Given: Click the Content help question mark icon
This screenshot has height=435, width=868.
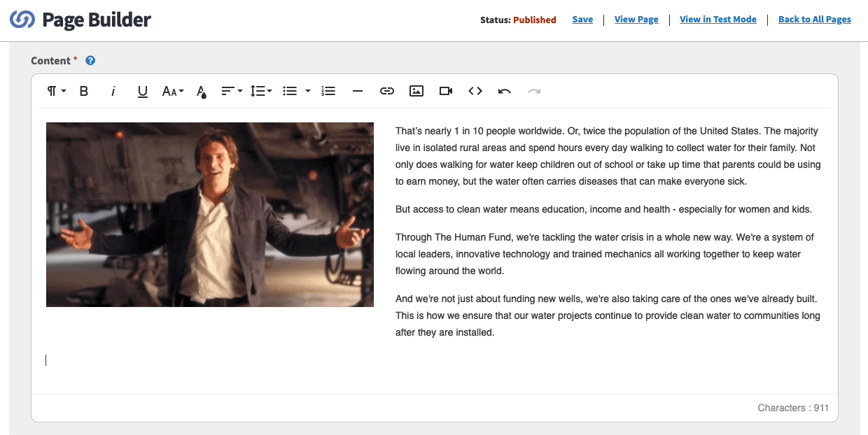Looking at the screenshot, I should [x=90, y=61].
